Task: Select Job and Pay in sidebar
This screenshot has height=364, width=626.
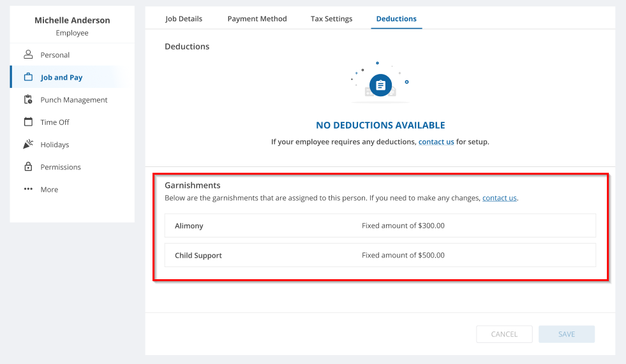Action: (72, 77)
